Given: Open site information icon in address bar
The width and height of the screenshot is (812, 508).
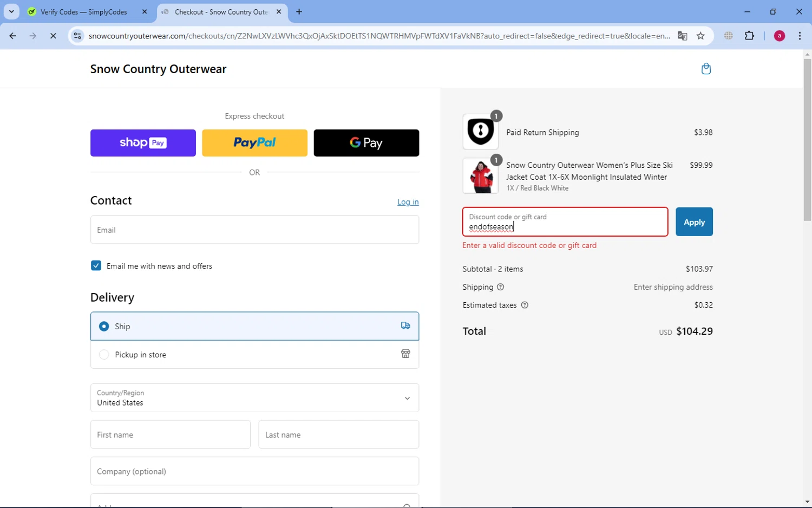Looking at the screenshot, I should pos(77,36).
